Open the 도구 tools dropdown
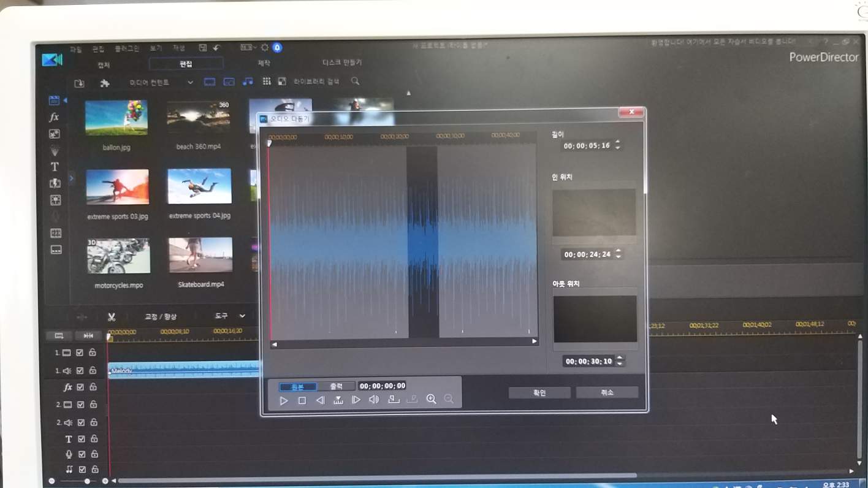This screenshot has height=488, width=868. click(x=242, y=316)
